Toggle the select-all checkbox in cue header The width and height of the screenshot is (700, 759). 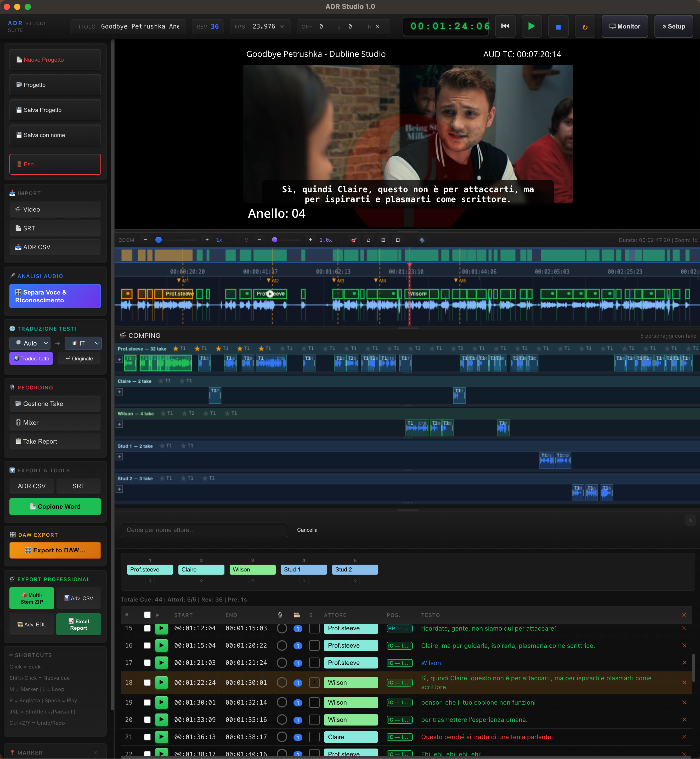pyautogui.click(x=147, y=615)
